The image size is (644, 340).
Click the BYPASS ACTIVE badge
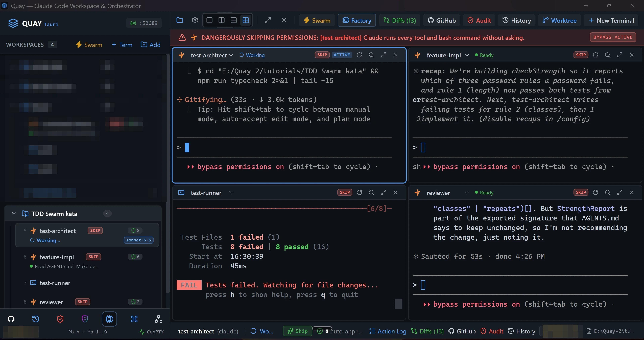[613, 37]
